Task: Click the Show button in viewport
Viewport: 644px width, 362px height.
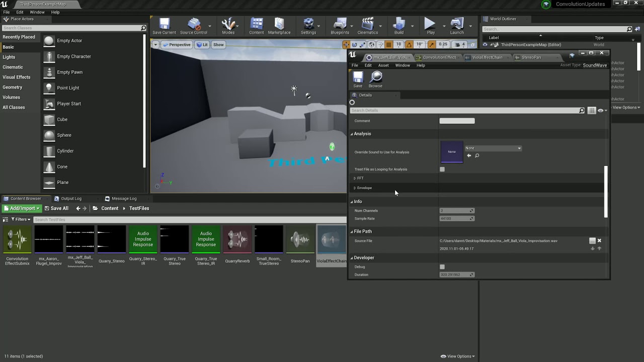Action: 218,45
